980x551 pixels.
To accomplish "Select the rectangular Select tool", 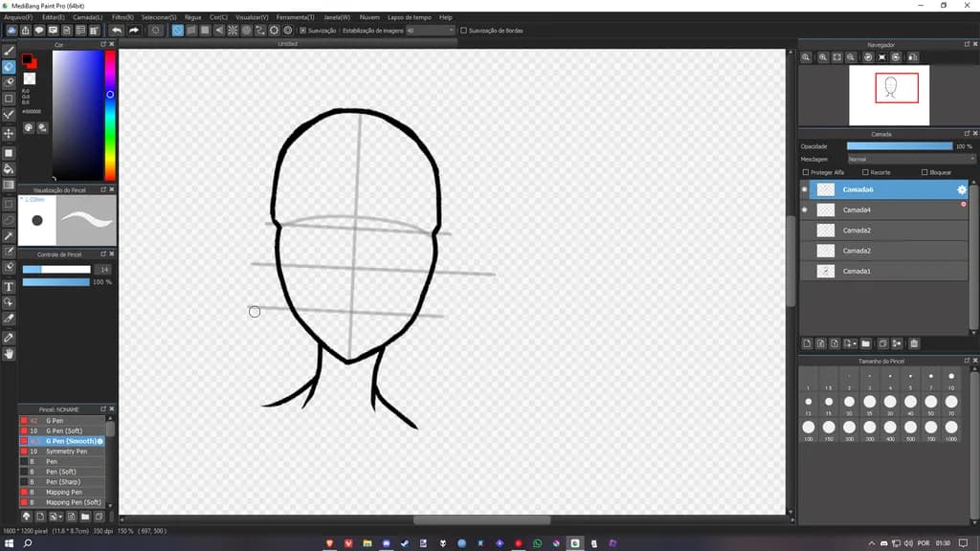I will tap(9, 204).
